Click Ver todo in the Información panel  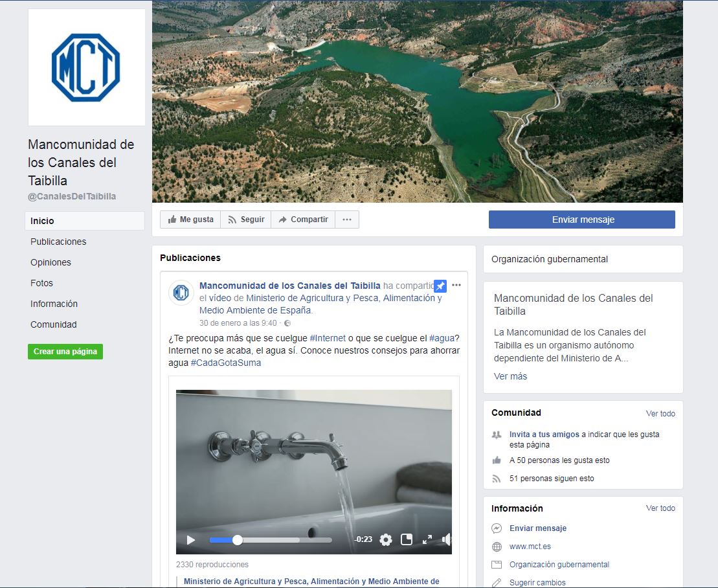coord(660,508)
